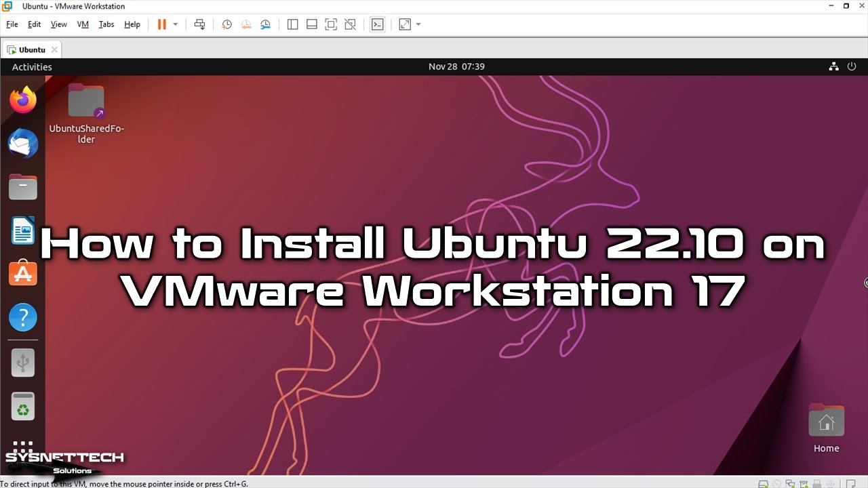Image resolution: width=868 pixels, height=488 pixels.
Task: Take a snapshot of the VM
Action: coord(226,24)
